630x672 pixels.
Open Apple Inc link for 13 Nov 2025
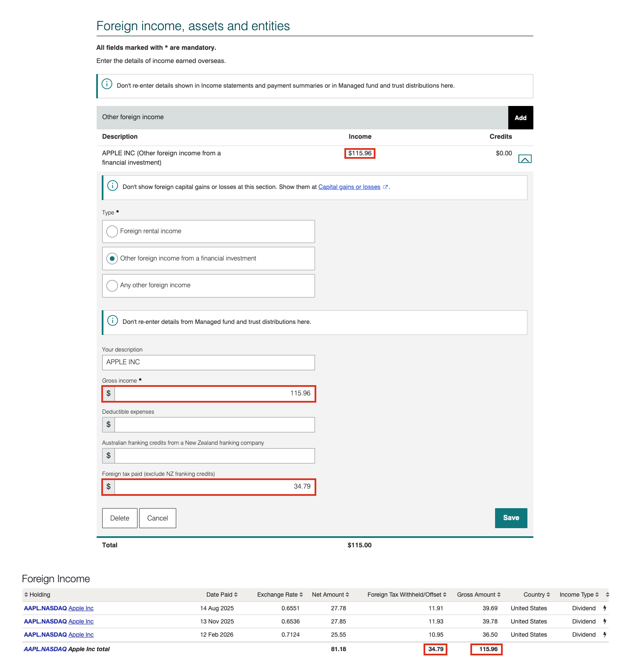[x=81, y=621]
